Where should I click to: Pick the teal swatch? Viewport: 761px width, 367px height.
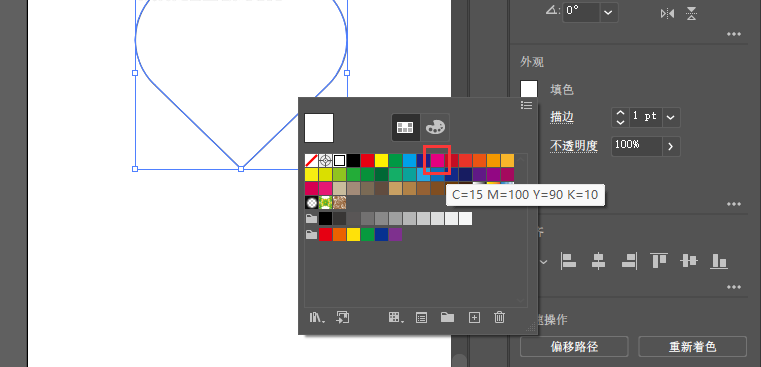point(410,174)
